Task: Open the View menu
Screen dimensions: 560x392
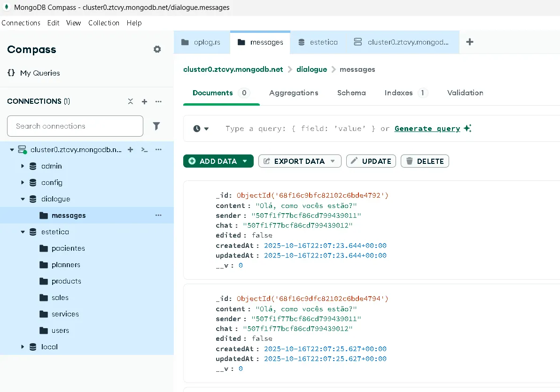Action: 74,23
